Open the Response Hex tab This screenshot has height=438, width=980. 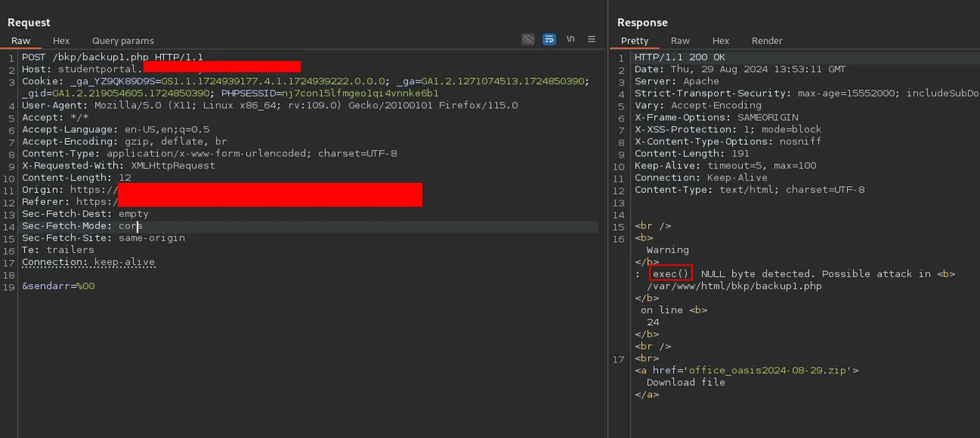(721, 41)
